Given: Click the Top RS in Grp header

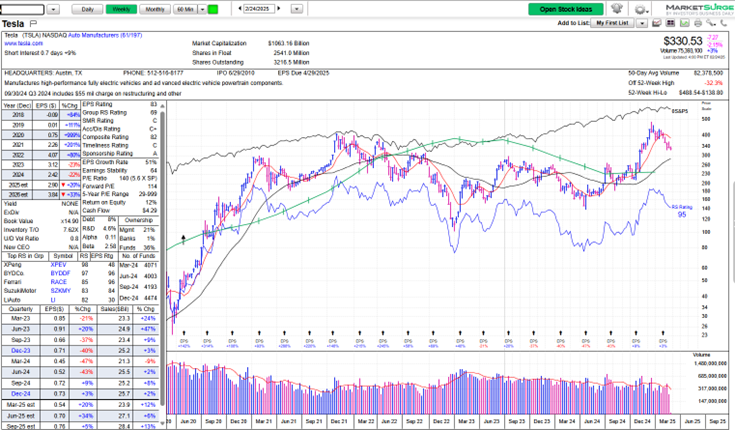Looking at the screenshot, I should coord(25,256).
